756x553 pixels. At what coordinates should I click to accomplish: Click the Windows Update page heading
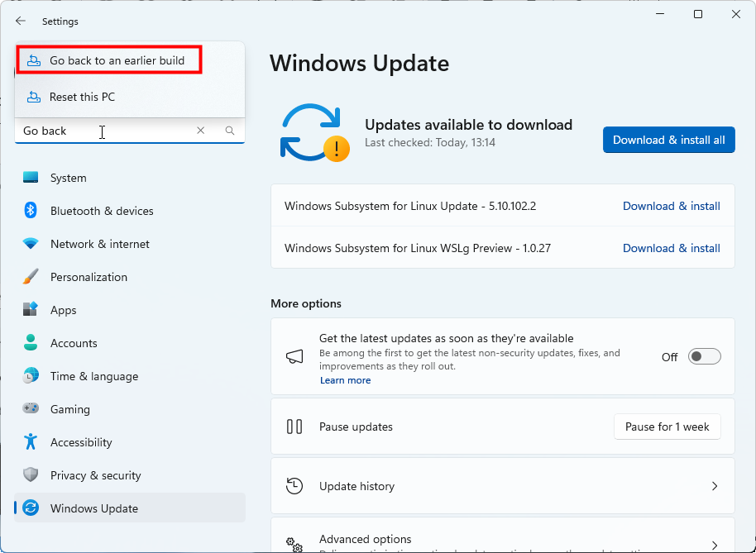coord(359,64)
